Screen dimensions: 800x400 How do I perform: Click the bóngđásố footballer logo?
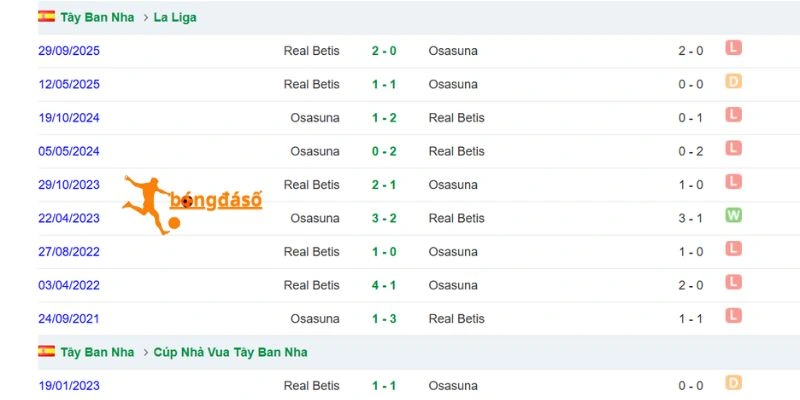tap(192, 205)
